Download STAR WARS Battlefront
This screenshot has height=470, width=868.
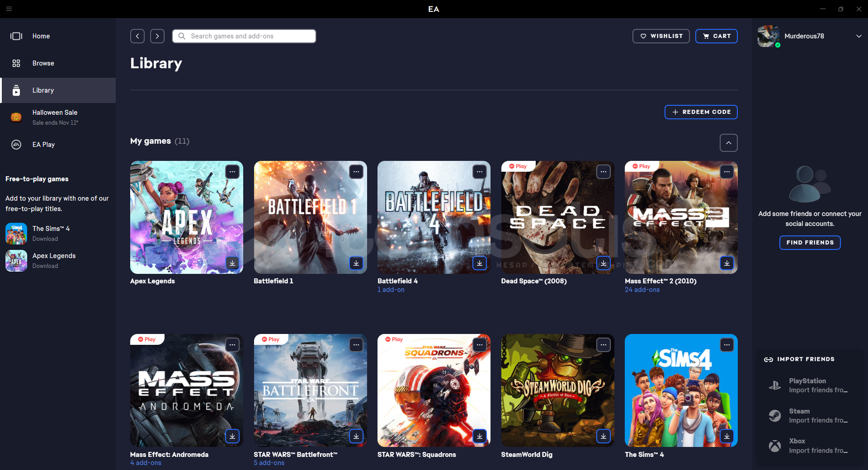pos(356,436)
